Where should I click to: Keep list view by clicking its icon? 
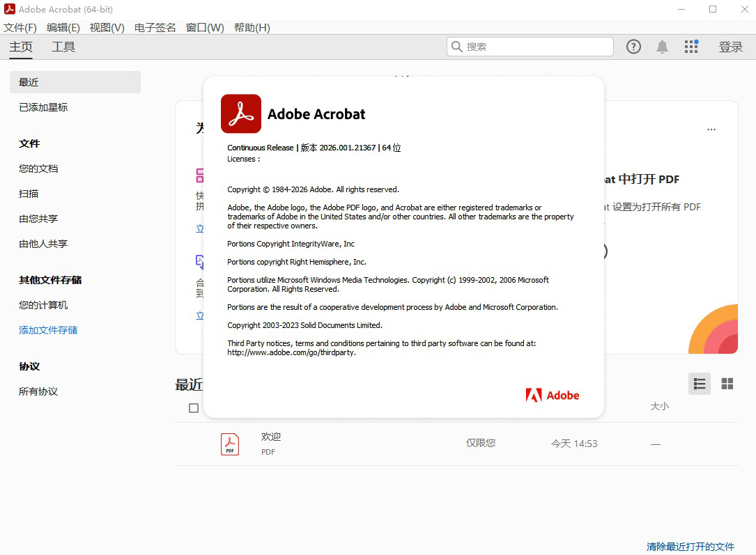coord(699,384)
